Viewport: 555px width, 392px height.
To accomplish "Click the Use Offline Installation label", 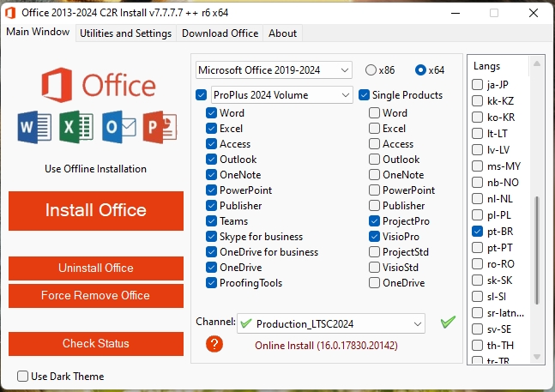I will 95,169.
